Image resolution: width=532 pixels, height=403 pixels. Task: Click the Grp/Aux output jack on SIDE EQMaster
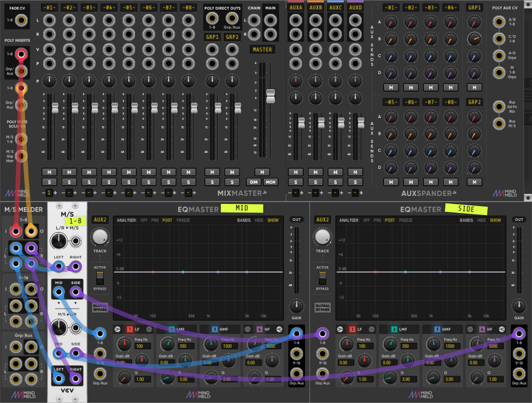click(519, 374)
